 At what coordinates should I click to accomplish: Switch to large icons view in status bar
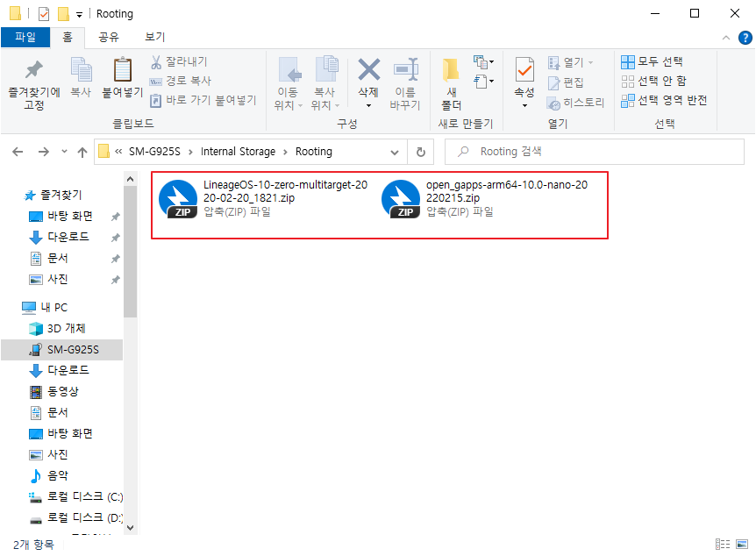742,545
